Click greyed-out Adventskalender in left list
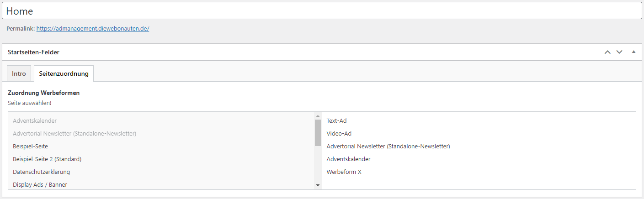Viewport: 644px width, 199px height. pos(35,121)
